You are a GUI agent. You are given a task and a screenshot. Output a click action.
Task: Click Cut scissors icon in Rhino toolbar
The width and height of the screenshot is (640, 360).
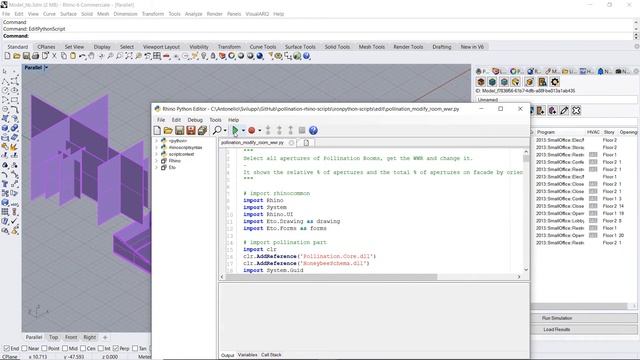tap(54, 56)
